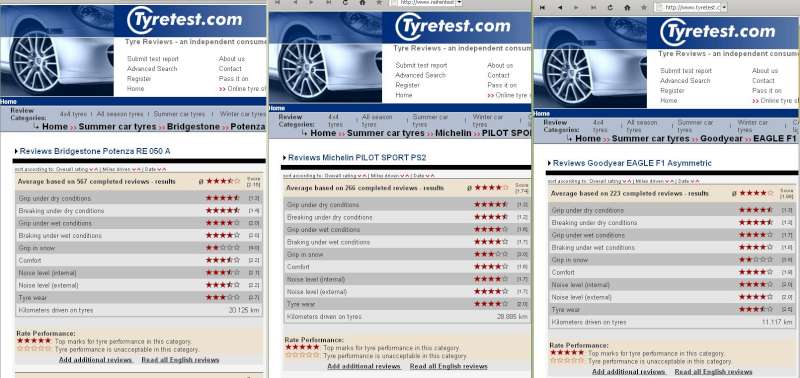Open Summer car tyres category on Bridgestone page

click(179, 114)
